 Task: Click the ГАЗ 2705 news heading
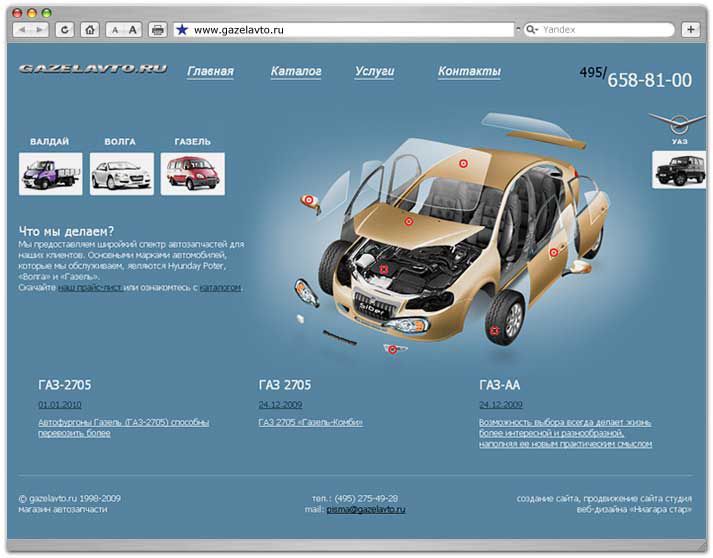click(x=285, y=385)
